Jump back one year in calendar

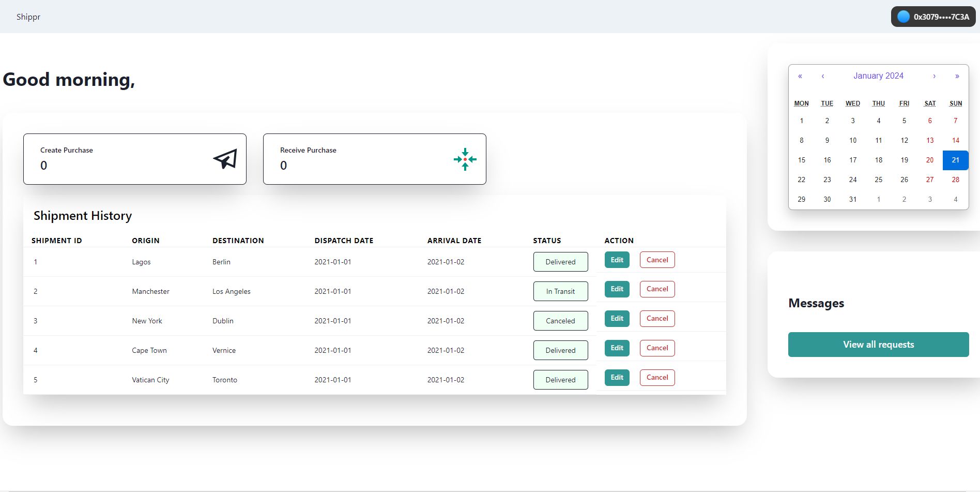(800, 76)
